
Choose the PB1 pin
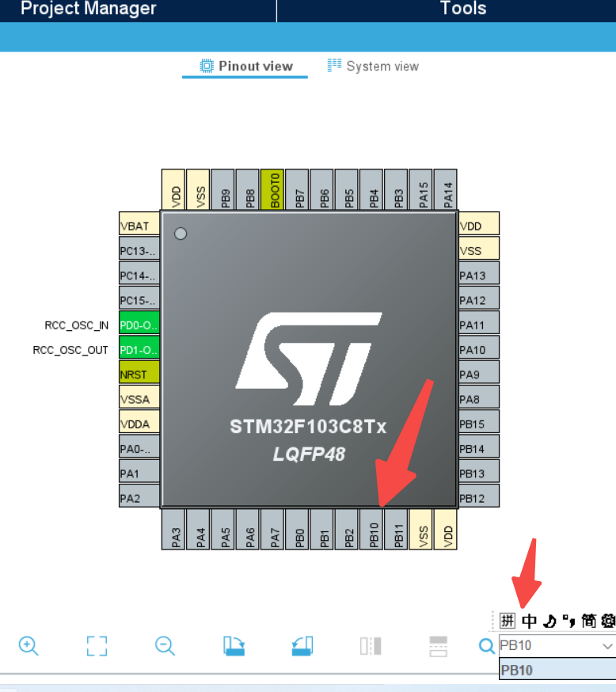coord(321,529)
